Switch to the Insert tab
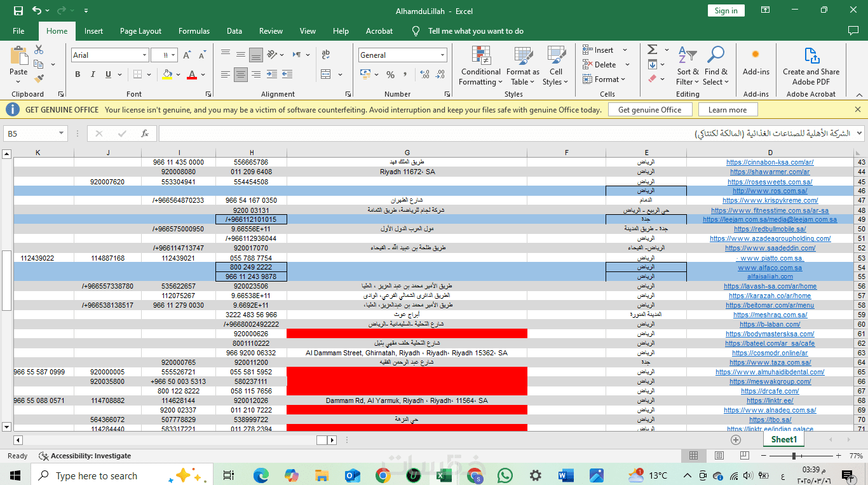This screenshot has width=868, height=485. coord(93,31)
